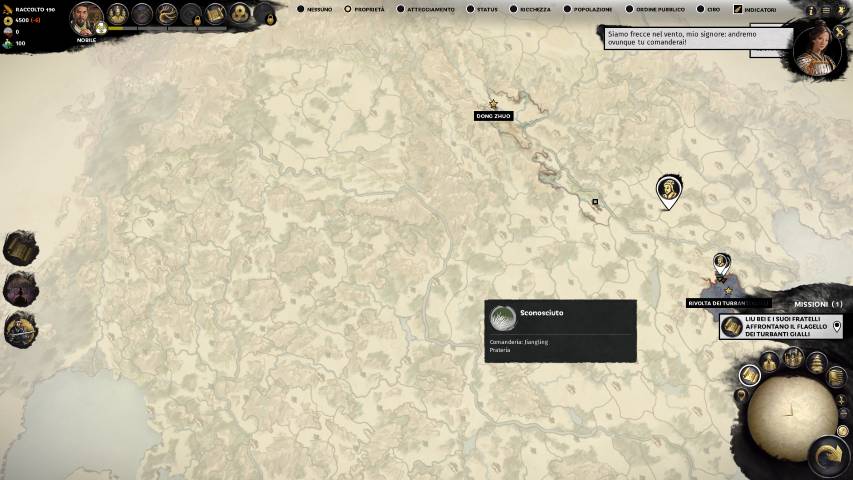Toggle the Indicatori checkbox
This screenshot has width=853, height=480.
click(738, 9)
